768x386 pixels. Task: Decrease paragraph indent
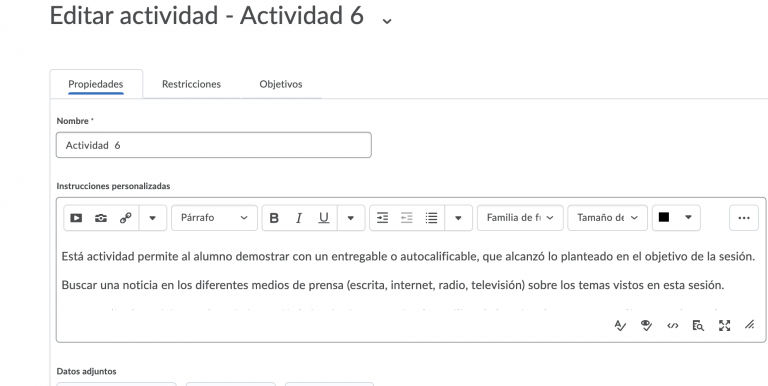point(407,218)
